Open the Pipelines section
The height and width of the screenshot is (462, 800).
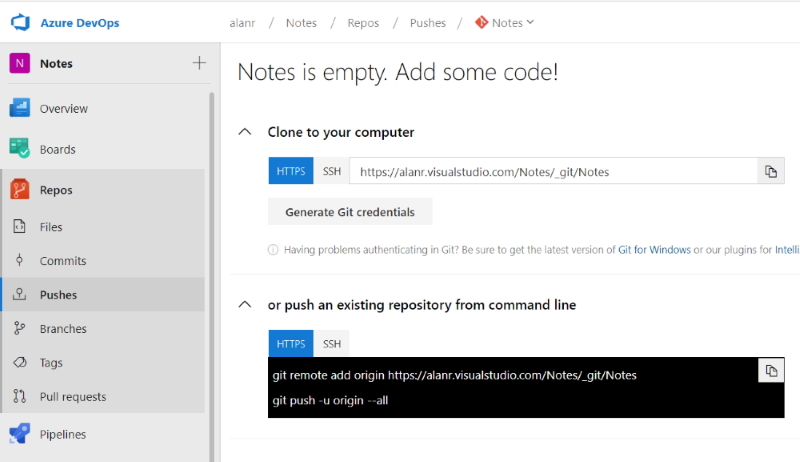(62, 434)
